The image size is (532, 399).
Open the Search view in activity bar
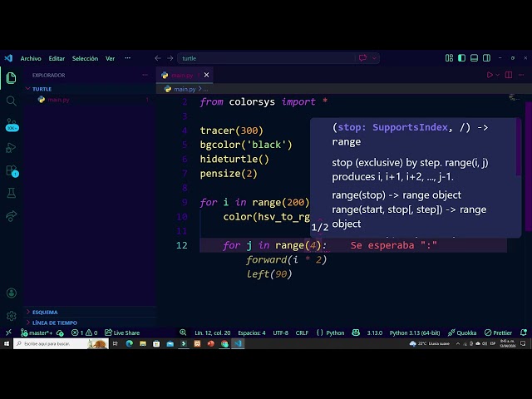click(11, 101)
